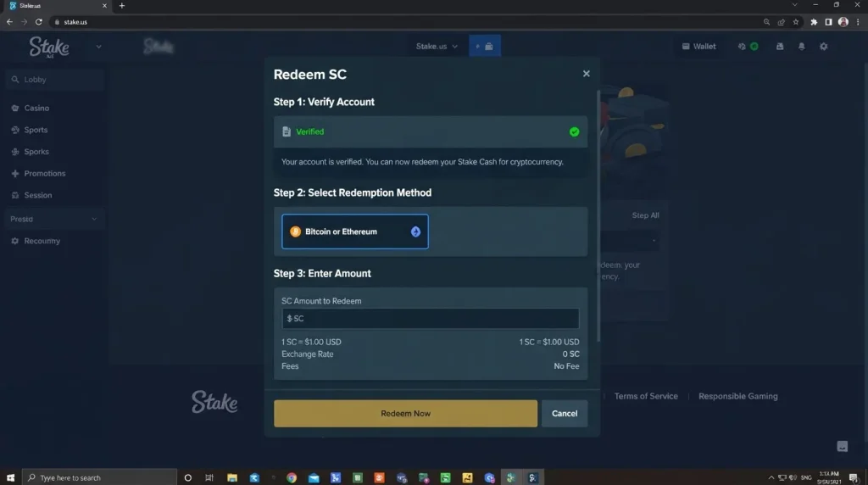Toggle the browser side panel

pyautogui.click(x=828, y=22)
